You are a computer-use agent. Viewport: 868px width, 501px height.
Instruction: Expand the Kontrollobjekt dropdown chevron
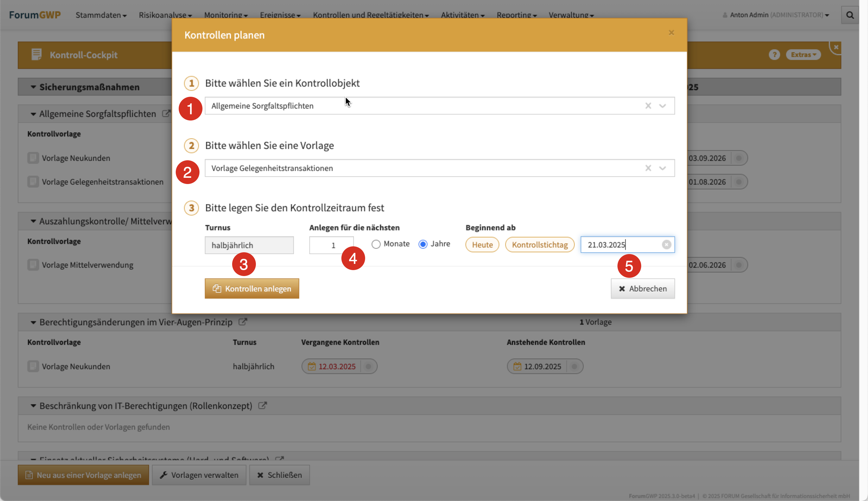tap(663, 106)
